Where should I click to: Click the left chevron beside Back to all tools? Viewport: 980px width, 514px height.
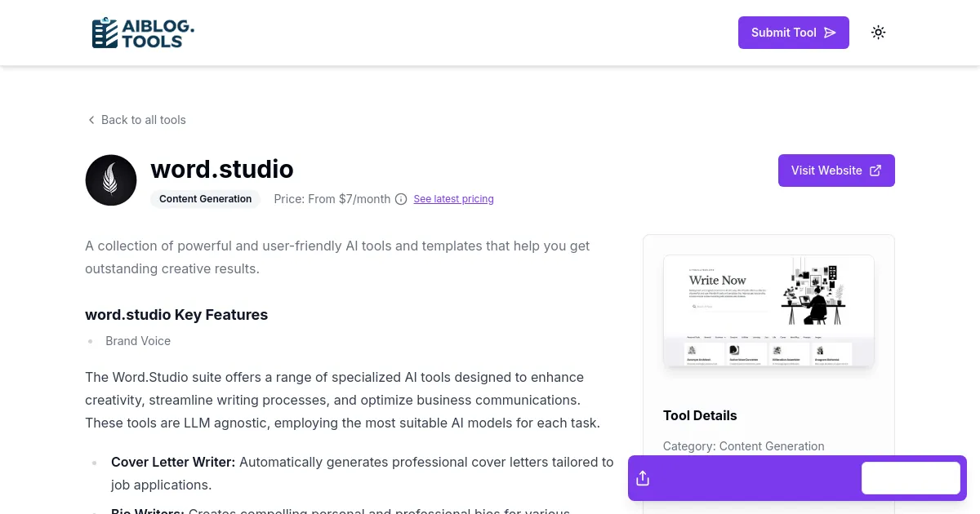(x=91, y=120)
